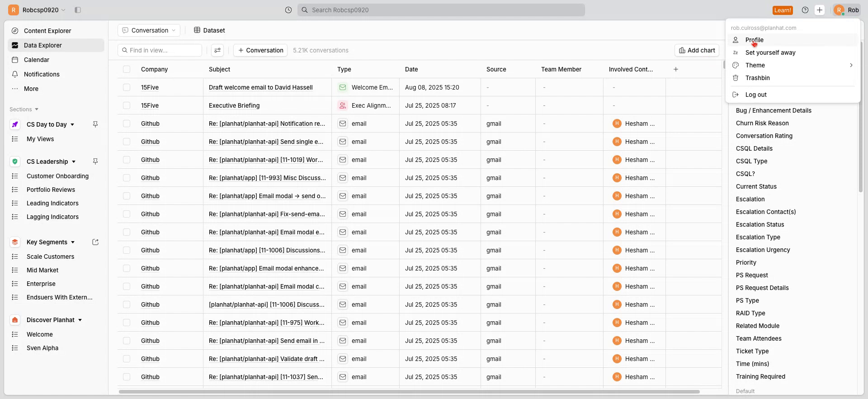The image size is (868, 399).
Task: Click the Exec Alignment type icon in Executive Briefing row
Action: pos(343,105)
